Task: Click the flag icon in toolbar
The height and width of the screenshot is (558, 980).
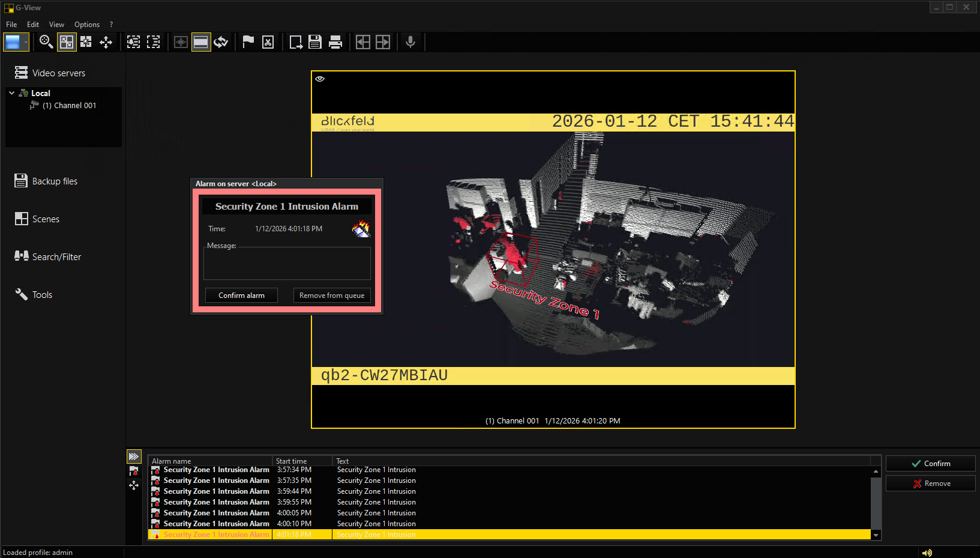Action: (248, 42)
